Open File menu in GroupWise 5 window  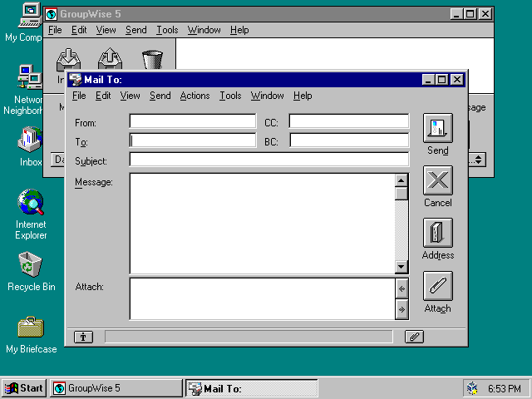[55, 30]
